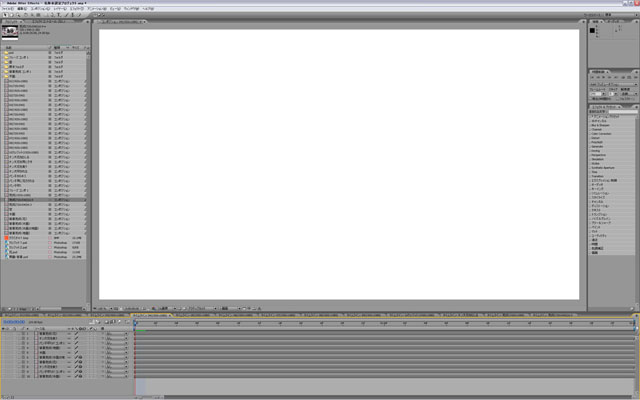
Task: Toggle effect switch on timeline layer 10
Action: (x=80, y=376)
